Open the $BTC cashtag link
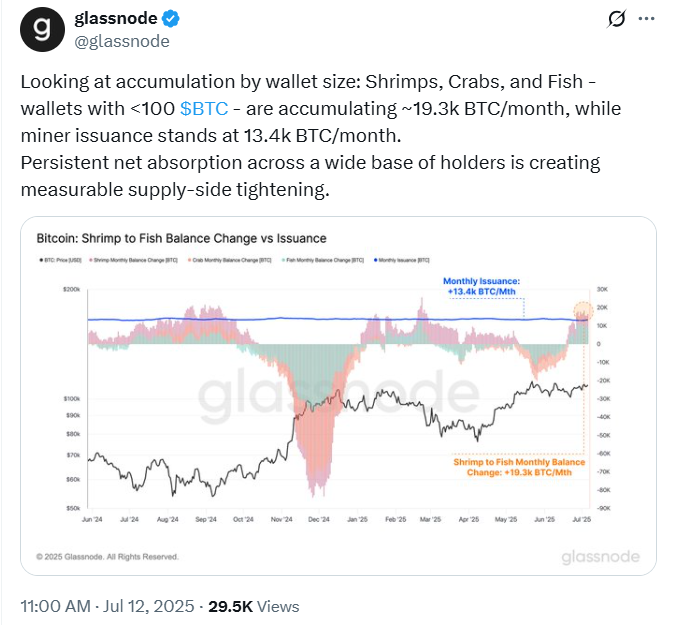This screenshot has width=673, height=625. [x=204, y=109]
